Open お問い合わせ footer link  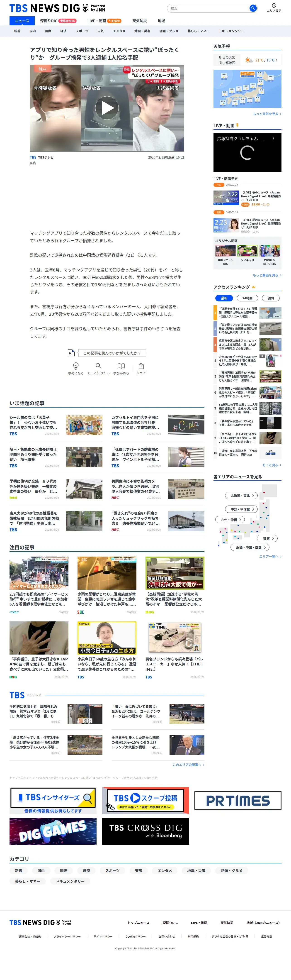tap(167, 937)
